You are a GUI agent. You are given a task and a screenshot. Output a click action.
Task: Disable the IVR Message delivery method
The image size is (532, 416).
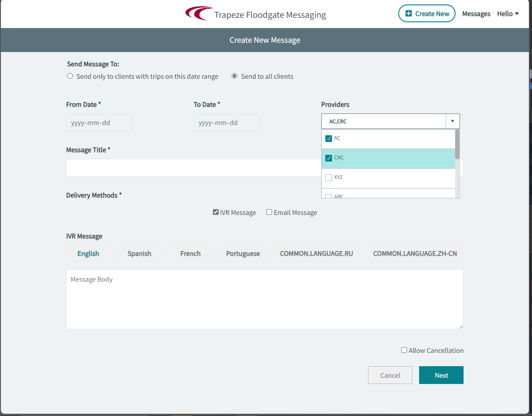216,212
